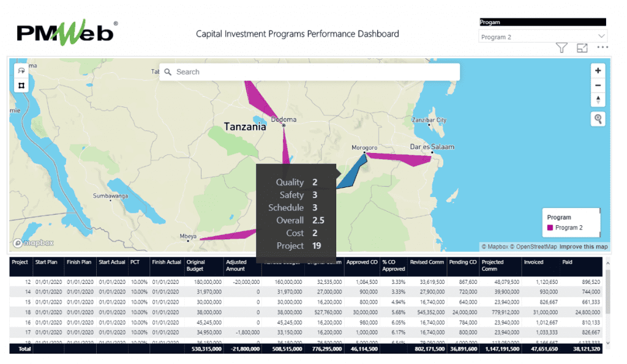This screenshot has width=627, height=364.
Task: Click the 1,147,191,500 total projected value
Action: tap(502, 349)
